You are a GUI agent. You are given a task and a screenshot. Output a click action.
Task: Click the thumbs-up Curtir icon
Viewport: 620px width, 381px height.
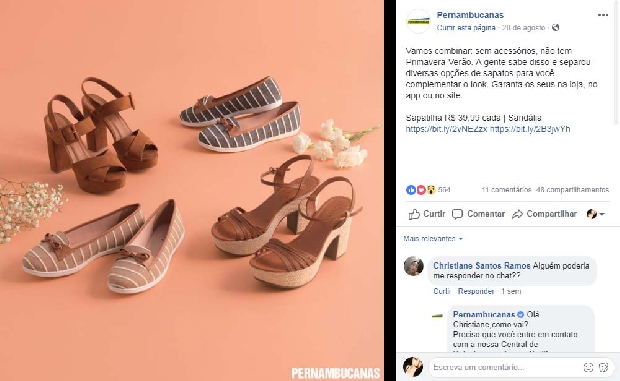414,214
